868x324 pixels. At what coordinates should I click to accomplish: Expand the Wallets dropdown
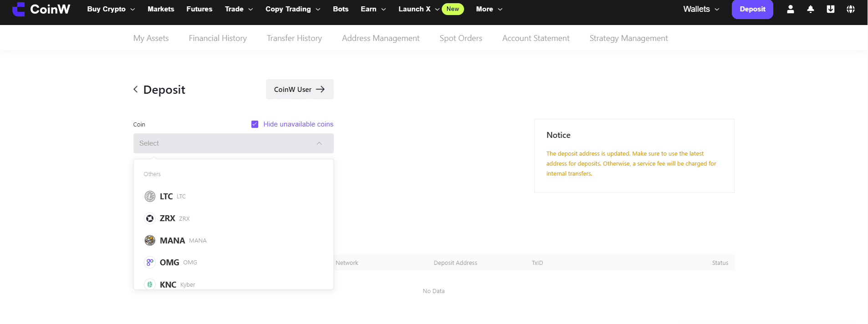pos(701,9)
